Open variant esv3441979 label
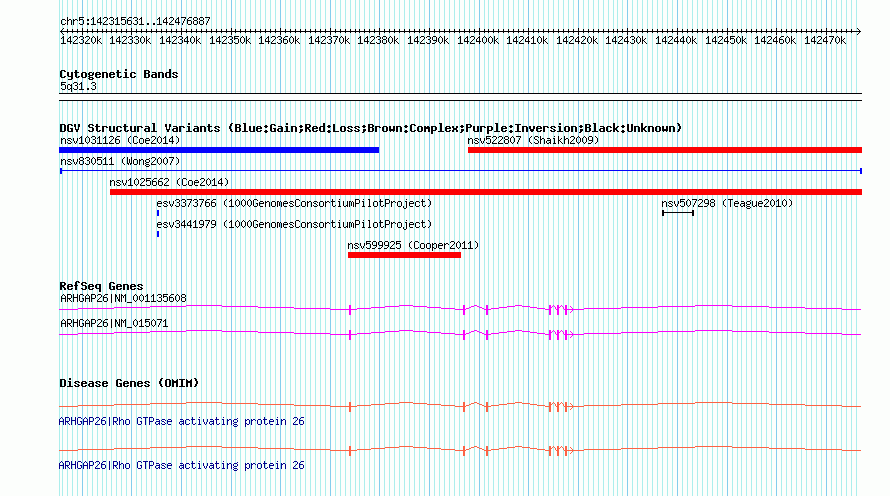The image size is (890, 496). coord(294,224)
